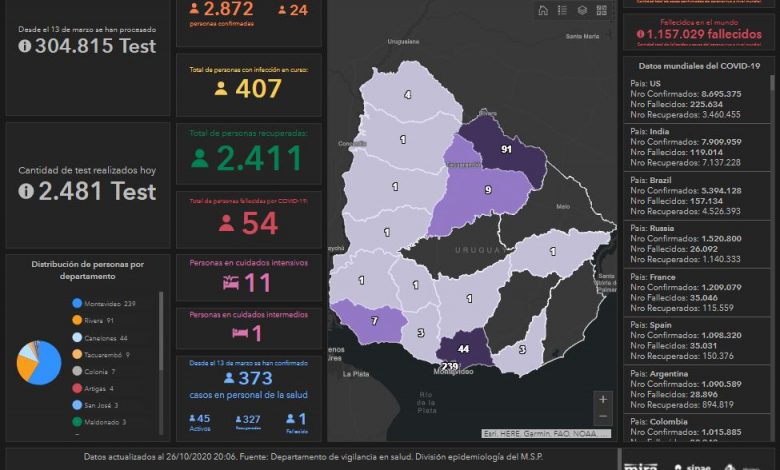The width and height of the screenshot is (780, 470).
Task: Zoom out with the map minus button
Action: (x=602, y=416)
